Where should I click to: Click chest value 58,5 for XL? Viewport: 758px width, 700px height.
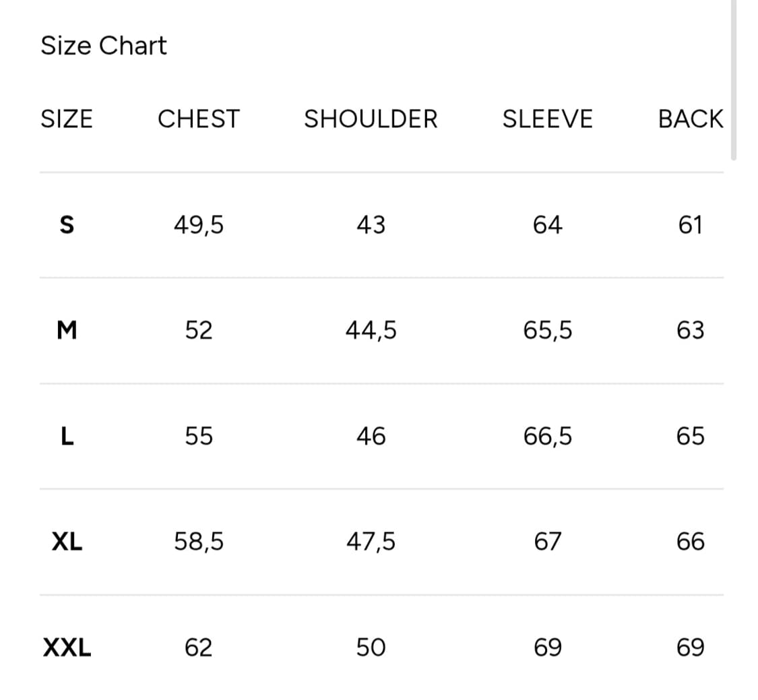(199, 542)
